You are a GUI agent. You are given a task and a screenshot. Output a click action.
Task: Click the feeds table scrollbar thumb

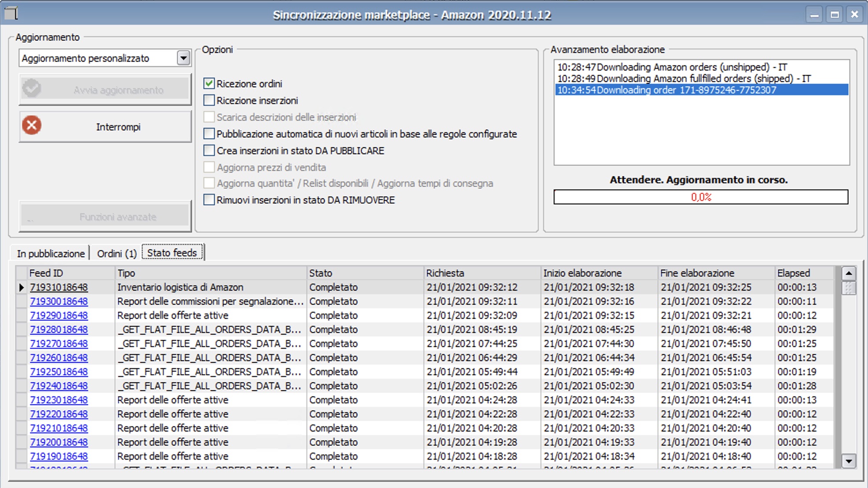point(849,288)
